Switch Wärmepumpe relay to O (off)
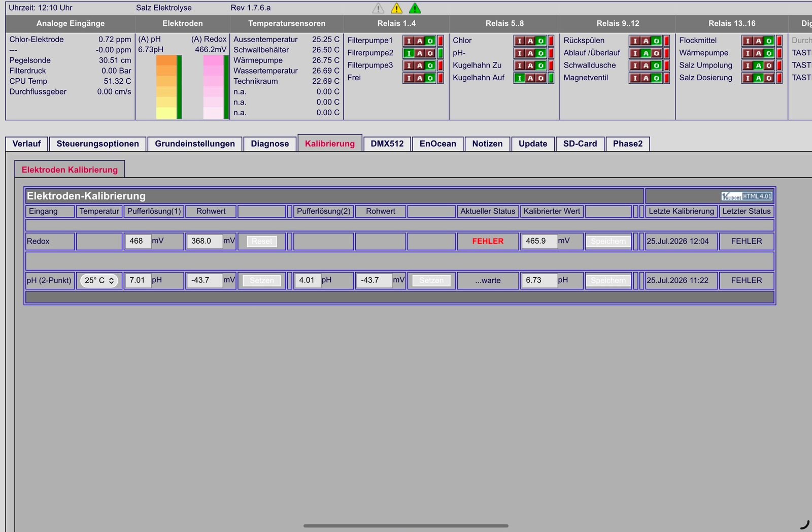 coord(769,53)
